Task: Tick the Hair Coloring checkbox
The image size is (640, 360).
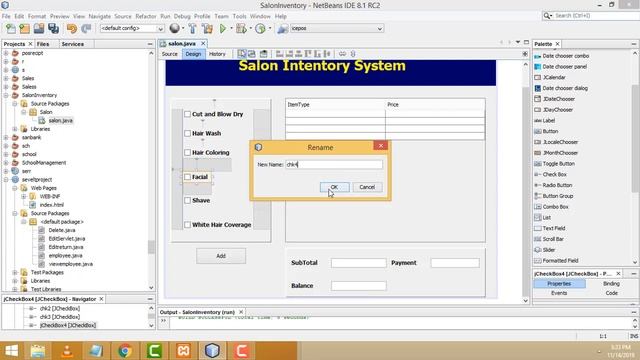Action: (x=187, y=153)
